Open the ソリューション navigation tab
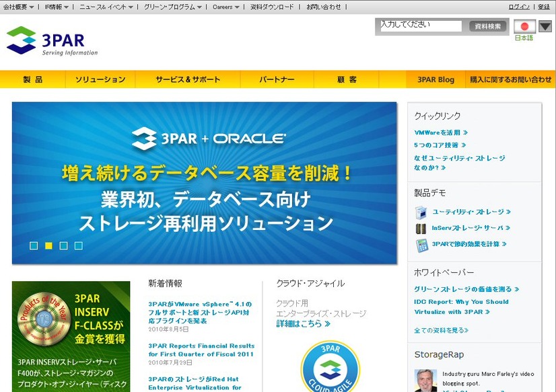This screenshot has width=556, height=392. (x=100, y=79)
